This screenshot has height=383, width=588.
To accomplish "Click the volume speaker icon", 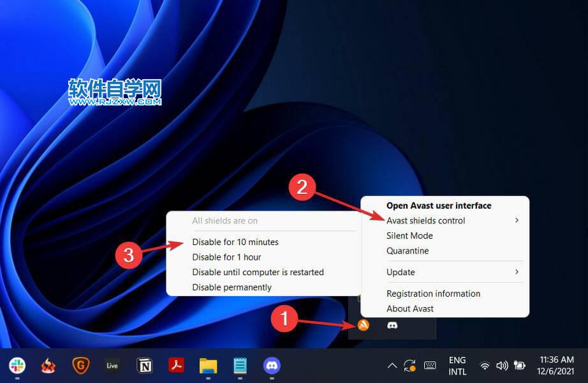I will coord(502,365).
